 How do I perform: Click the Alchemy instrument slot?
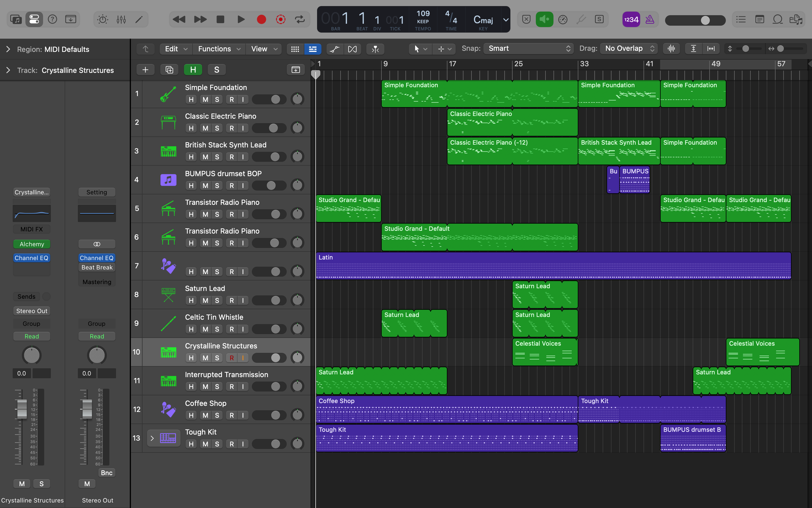pyautogui.click(x=31, y=244)
